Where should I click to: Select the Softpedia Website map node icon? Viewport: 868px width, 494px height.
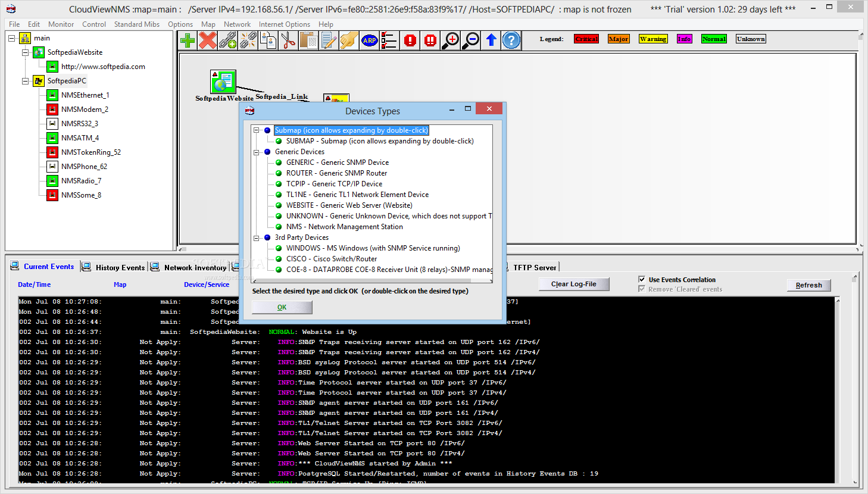pyautogui.click(x=223, y=82)
